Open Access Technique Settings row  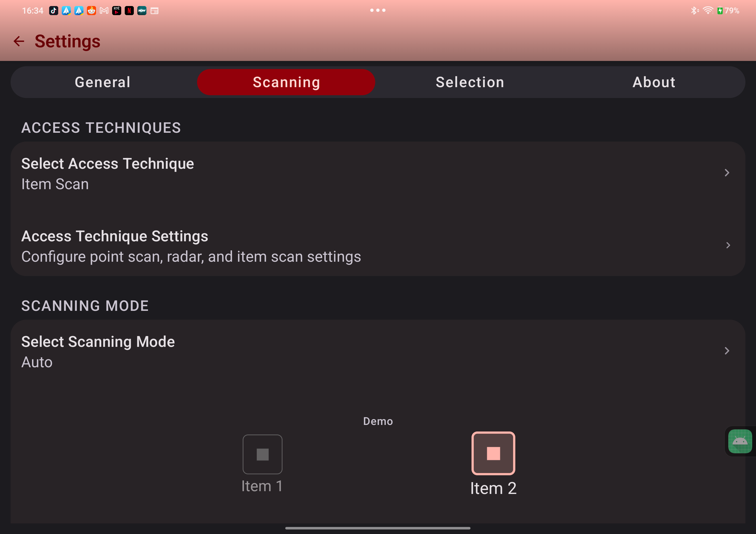[x=378, y=246]
